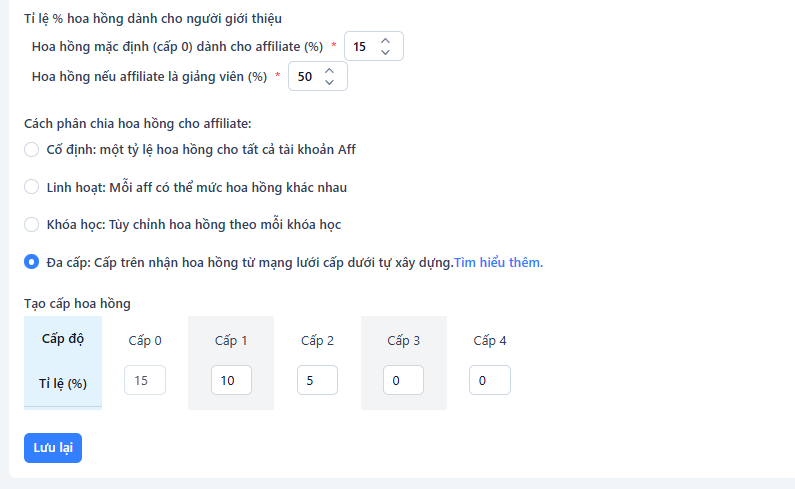Click the 'Cấp 3' column header
The height and width of the screenshot is (489, 795).
404,341
